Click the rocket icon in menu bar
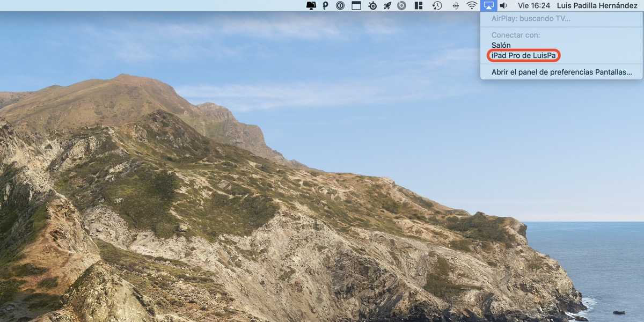The width and height of the screenshot is (644, 322). 387,5
